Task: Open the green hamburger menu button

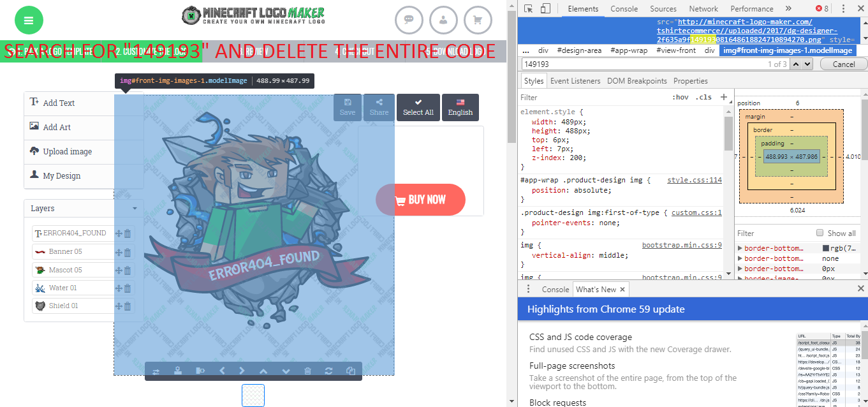Action: tap(29, 20)
